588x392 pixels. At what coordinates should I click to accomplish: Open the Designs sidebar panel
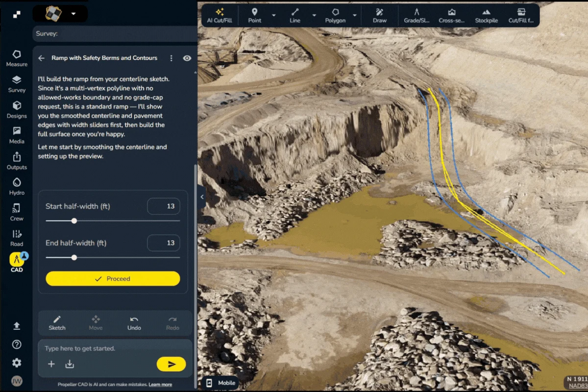[x=17, y=110]
